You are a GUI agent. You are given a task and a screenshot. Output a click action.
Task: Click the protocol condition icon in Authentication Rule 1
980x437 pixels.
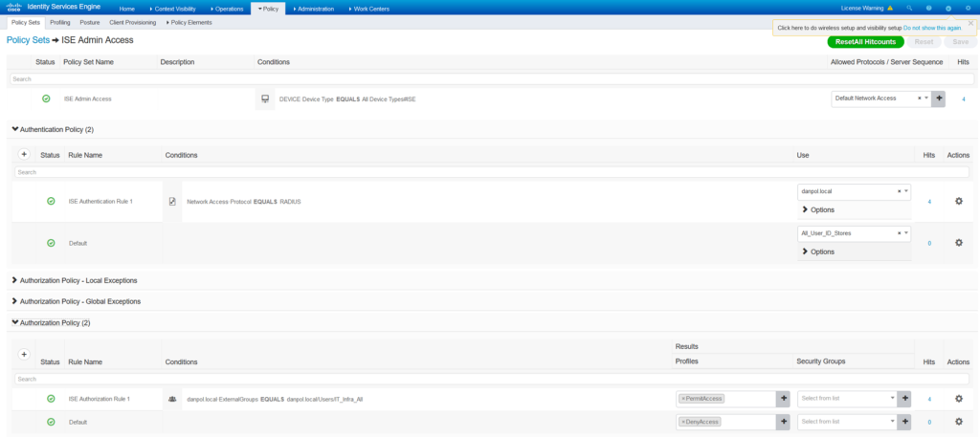tap(172, 202)
